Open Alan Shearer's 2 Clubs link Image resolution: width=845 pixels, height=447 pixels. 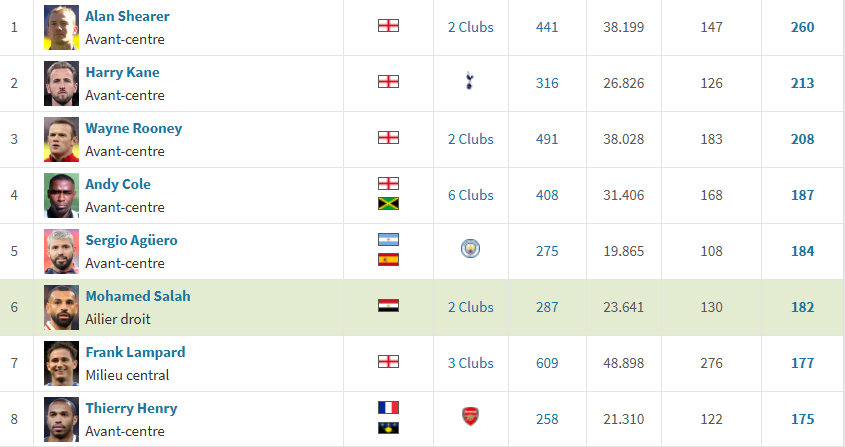(x=470, y=27)
